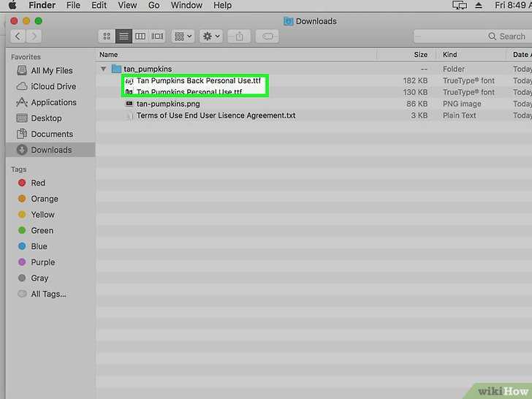Click the Search field

[x=472, y=37]
